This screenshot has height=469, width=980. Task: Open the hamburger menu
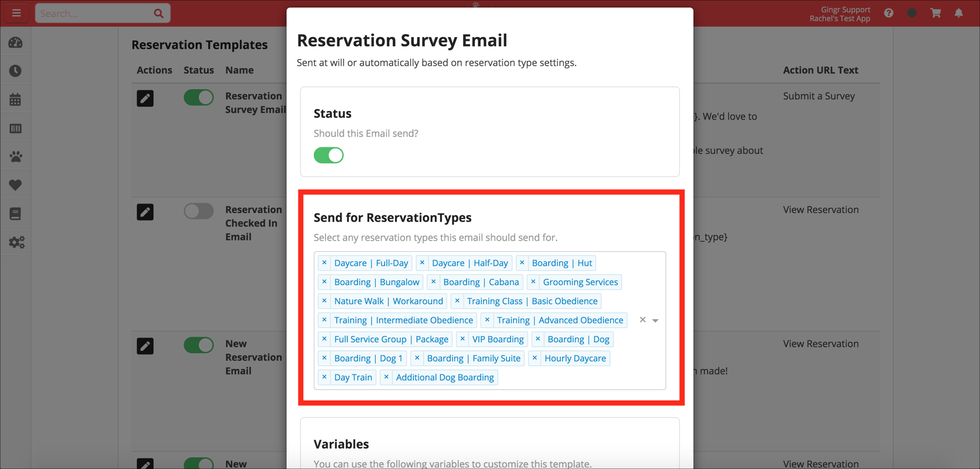point(16,13)
